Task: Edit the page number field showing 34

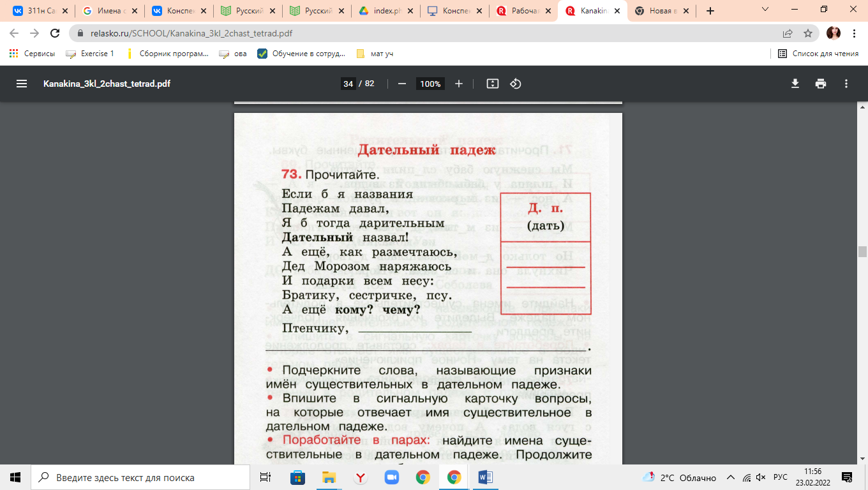Action: click(x=348, y=84)
